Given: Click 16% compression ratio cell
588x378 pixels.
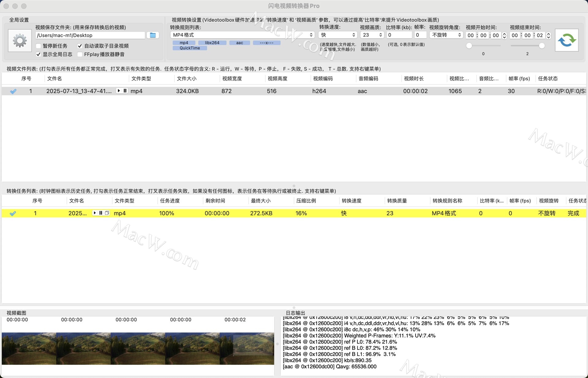Looking at the screenshot, I should (301, 213).
